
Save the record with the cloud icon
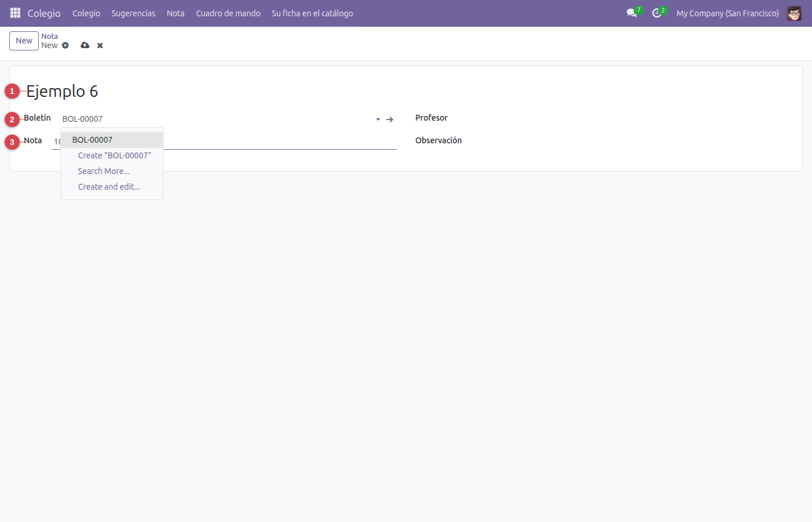click(85, 45)
